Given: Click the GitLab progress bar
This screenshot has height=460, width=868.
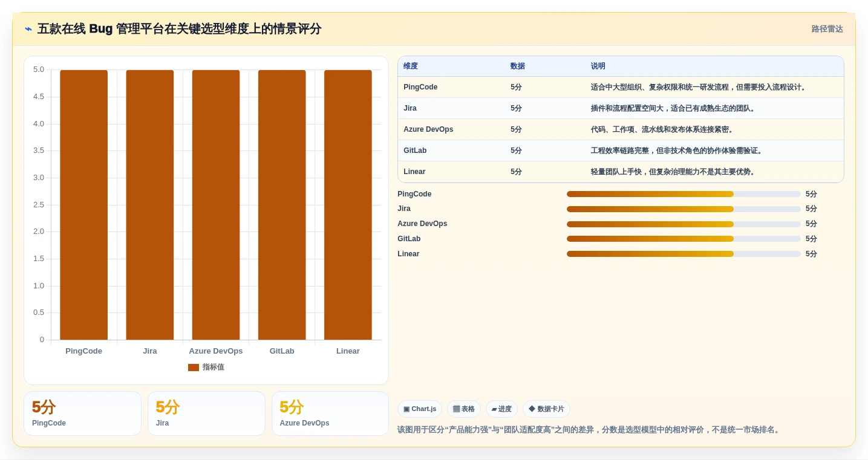Looking at the screenshot, I should (684, 239).
